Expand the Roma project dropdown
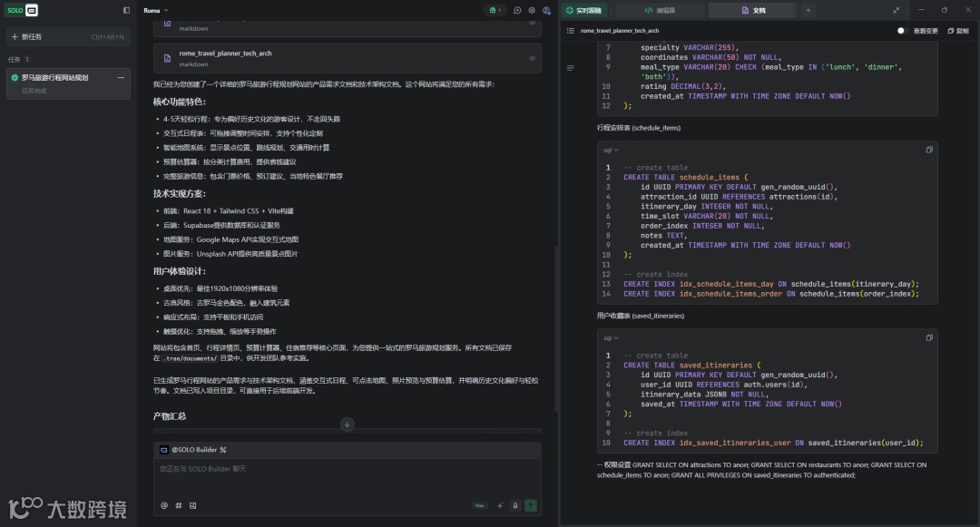 point(156,11)
